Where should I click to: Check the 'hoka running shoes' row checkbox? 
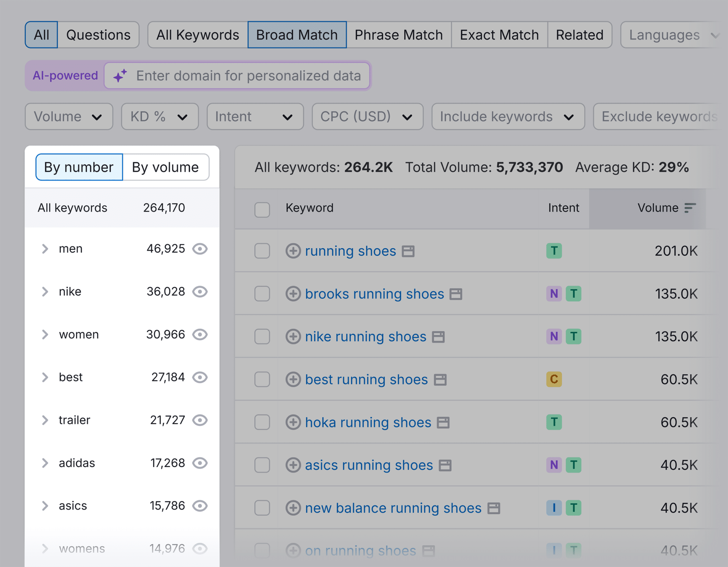[x=262, y=422]
